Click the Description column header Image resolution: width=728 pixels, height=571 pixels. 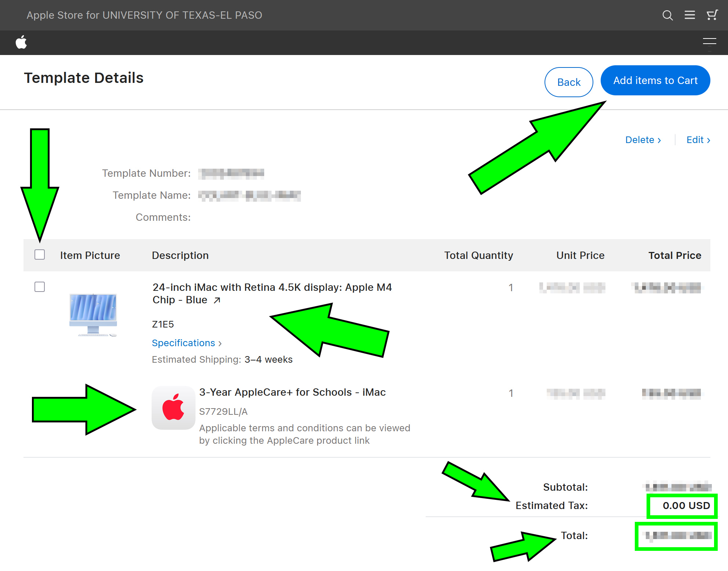point(180,255)
